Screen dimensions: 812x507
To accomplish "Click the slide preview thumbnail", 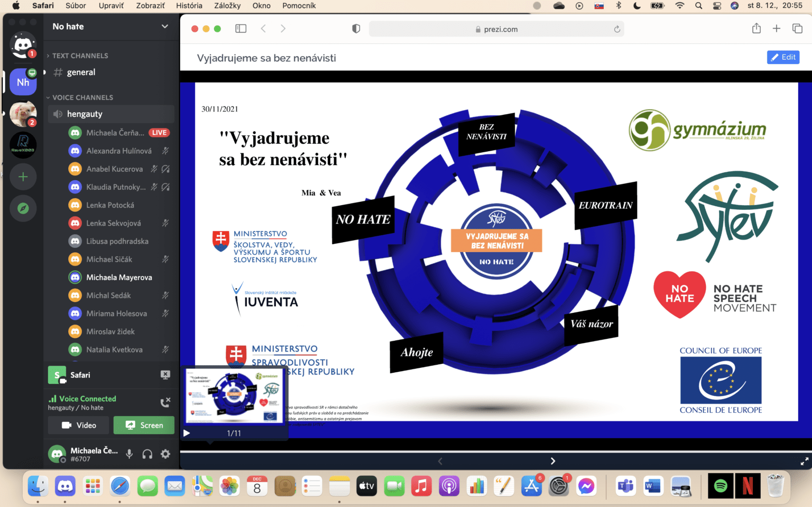I will pyautogui.click(x=234, y=397).
